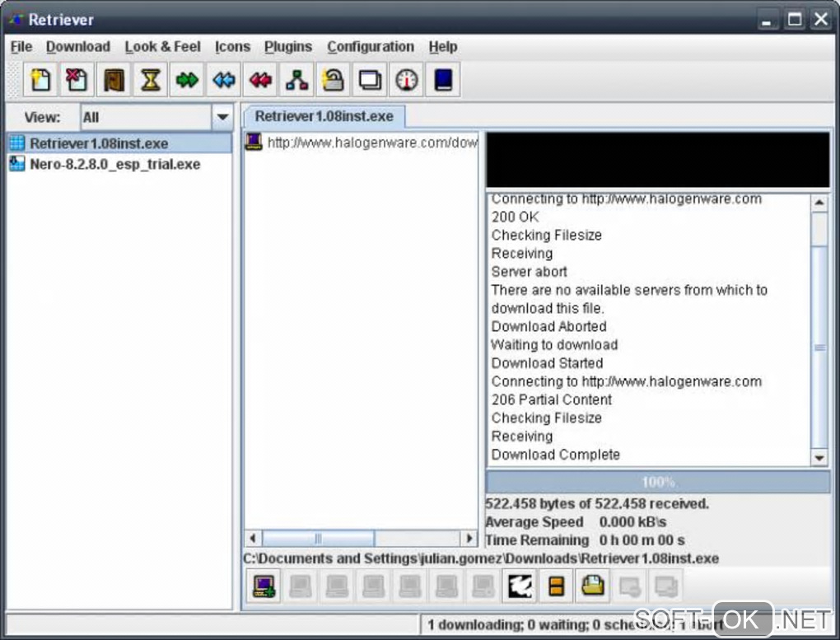This screenshot has height=640, width=840.
Task: Click the log scroll up arrow
Action: (x=819, y=203)
